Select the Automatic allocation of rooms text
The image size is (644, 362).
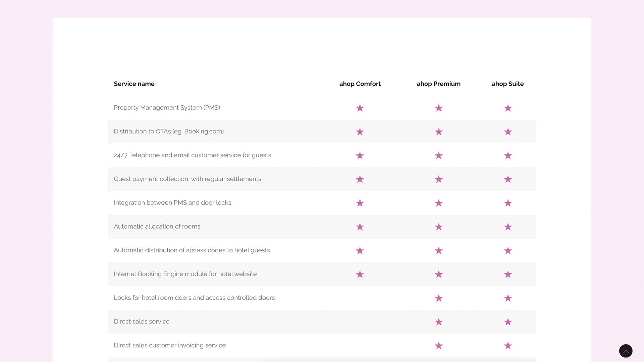tap(157, 227)
